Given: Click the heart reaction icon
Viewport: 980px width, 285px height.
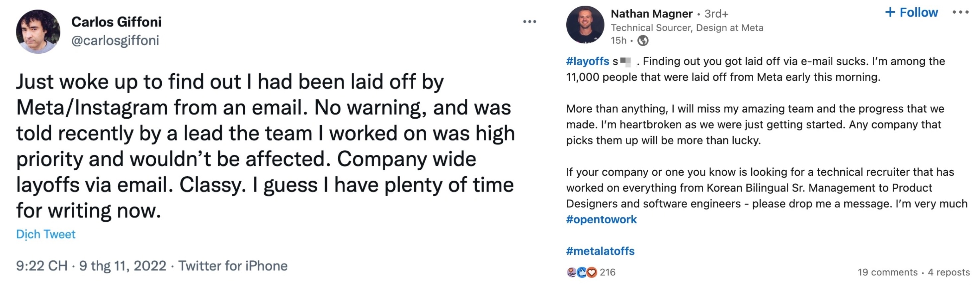Looking at the screenshot, I should pos(592,272).
